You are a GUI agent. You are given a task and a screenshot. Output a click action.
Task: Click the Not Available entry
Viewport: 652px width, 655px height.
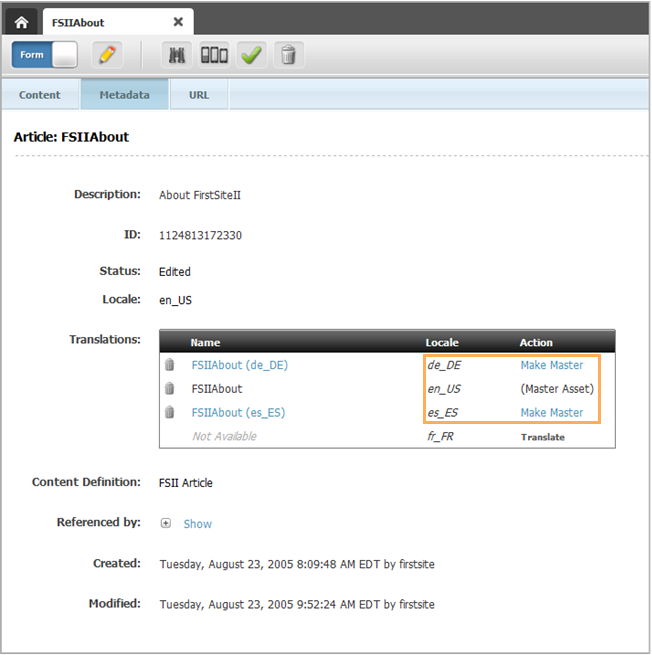(224, 437)
